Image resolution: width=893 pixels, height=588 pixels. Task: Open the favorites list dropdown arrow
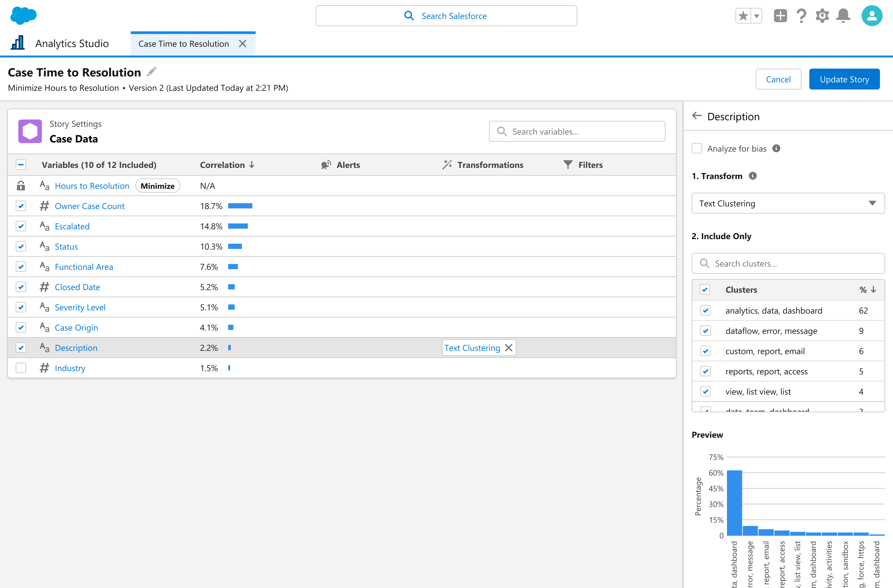click(756, 16)
